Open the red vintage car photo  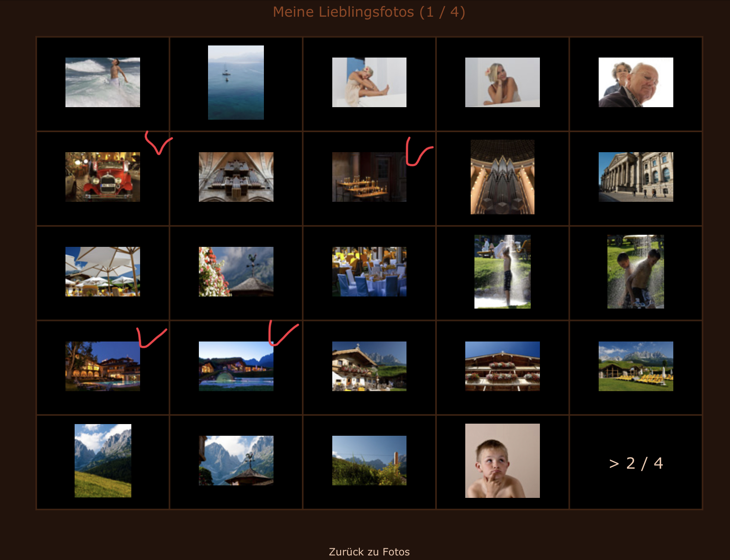click(103, 177)
